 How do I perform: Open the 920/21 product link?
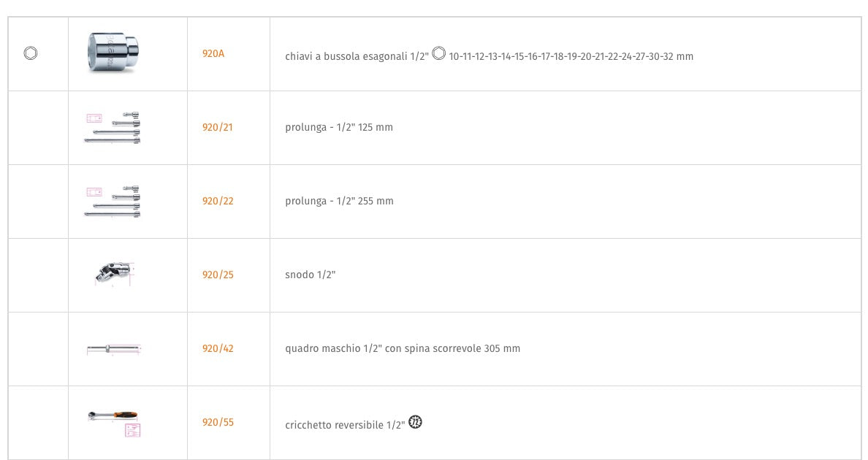[x=218, y=127]
